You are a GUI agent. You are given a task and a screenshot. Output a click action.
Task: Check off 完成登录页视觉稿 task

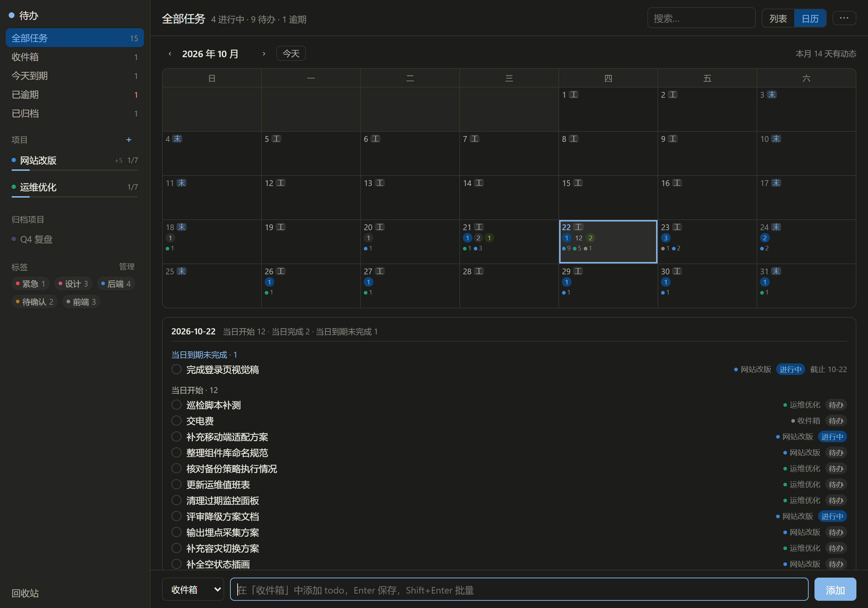click(176, 369)
